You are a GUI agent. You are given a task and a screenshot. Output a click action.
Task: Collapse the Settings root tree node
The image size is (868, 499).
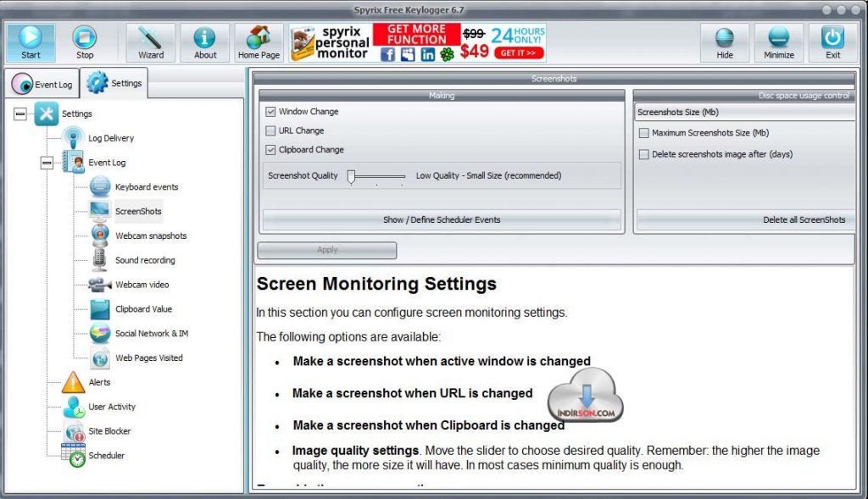tap(20, 114)
